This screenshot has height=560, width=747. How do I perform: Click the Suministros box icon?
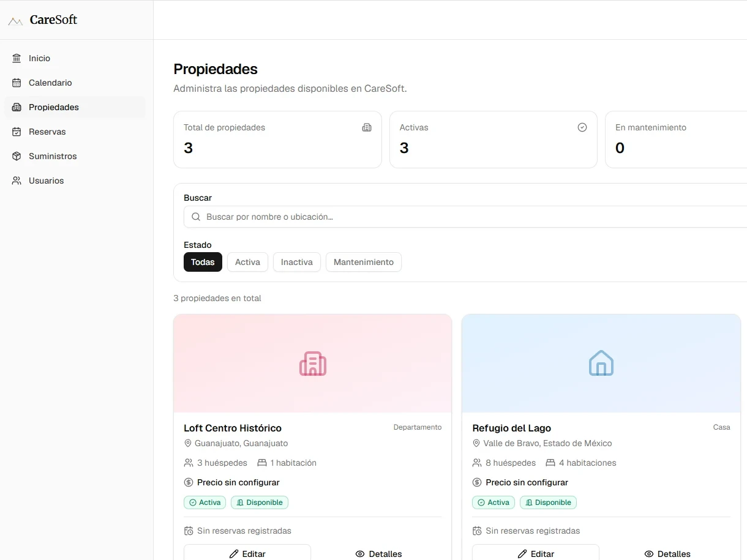coord(17,156)
